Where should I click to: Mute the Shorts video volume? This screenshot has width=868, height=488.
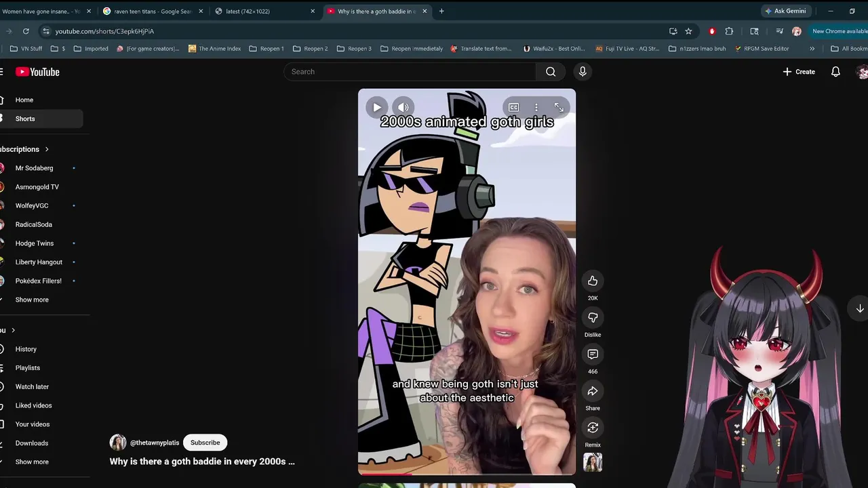(x=403, y=107)
